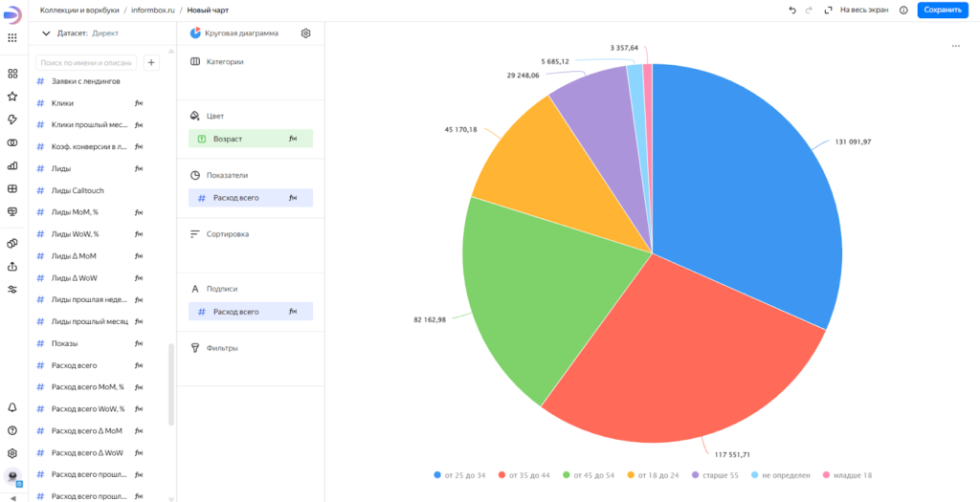Open the info icon next to Сохранить
The height and width of the screenshot is (502, 980).
pos(903,10)
